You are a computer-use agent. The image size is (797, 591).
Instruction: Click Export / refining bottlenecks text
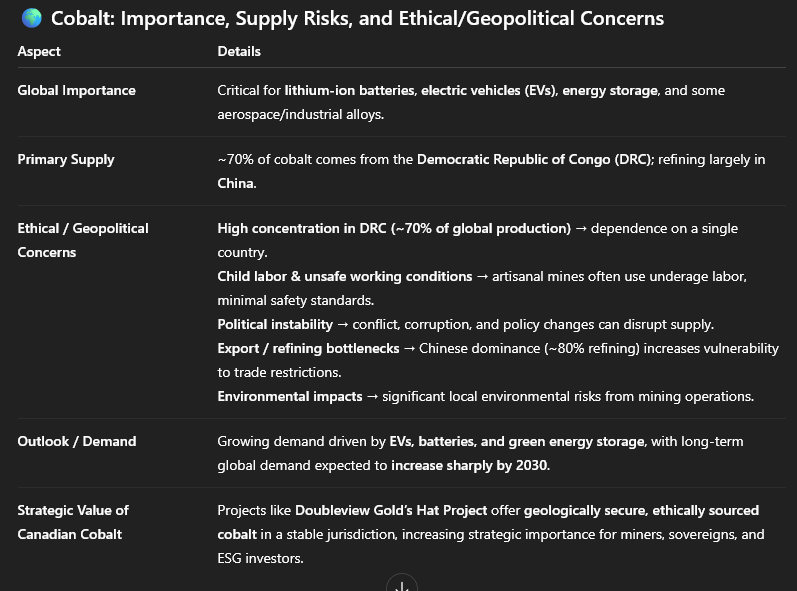click(x=308, y=348)
